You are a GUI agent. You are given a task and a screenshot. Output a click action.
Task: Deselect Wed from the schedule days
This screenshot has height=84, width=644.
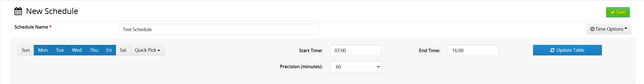[x=77, y=50]
